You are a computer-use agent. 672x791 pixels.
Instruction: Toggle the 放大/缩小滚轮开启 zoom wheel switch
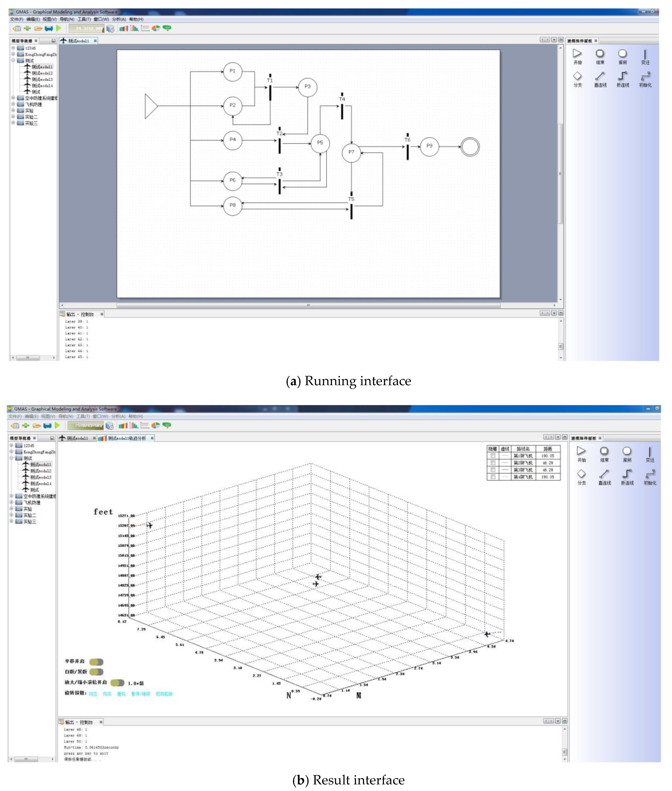point(117,683)
